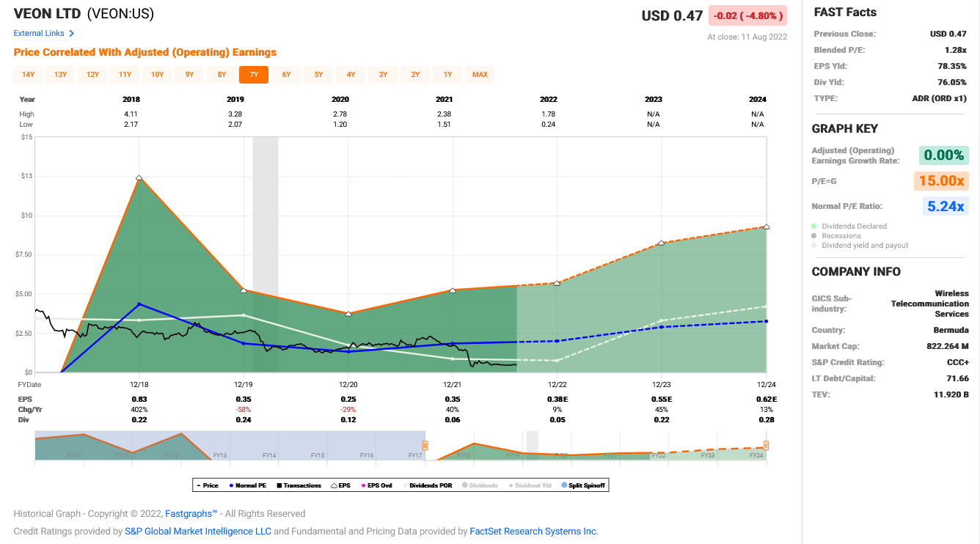Open the S&P Global Market Intelligence LLC link

coord(198,532)
